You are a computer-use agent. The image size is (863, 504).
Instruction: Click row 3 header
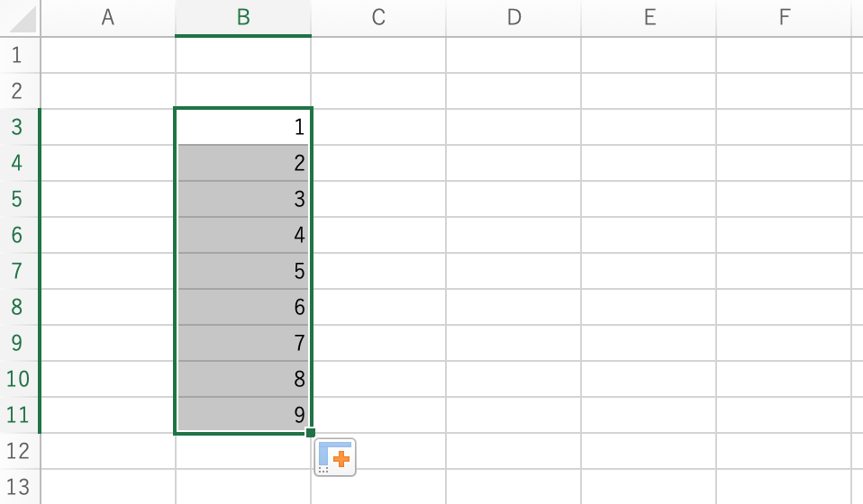pyautogui.click(x=18, y=127)
